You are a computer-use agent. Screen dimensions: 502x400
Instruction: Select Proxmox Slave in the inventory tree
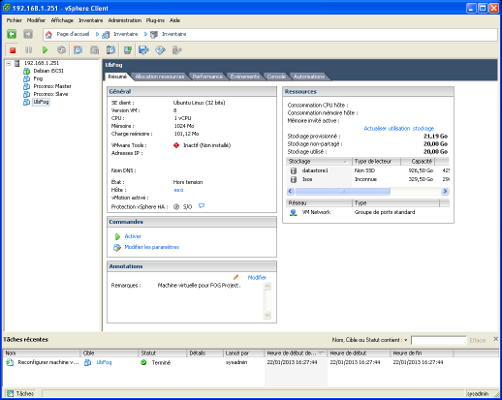pyautogui.click(x=51, y=94)
